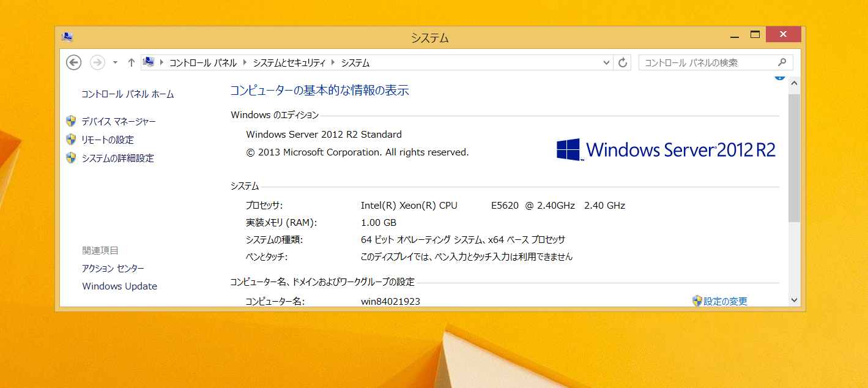The height and width of the screenshot is (388, 868).
Task: Click the Windows のエディション section heading
Action: point(275,115)
